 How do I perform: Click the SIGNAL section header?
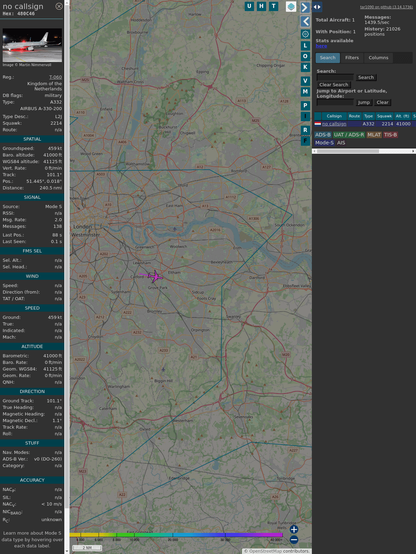32,197
